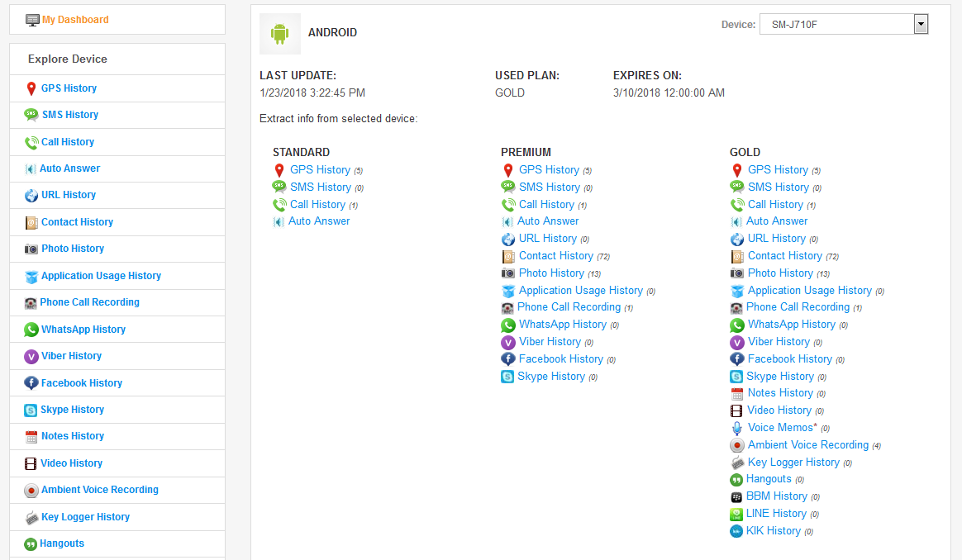Open Video History under GOLD plan
962x560 pixels.
779,410
